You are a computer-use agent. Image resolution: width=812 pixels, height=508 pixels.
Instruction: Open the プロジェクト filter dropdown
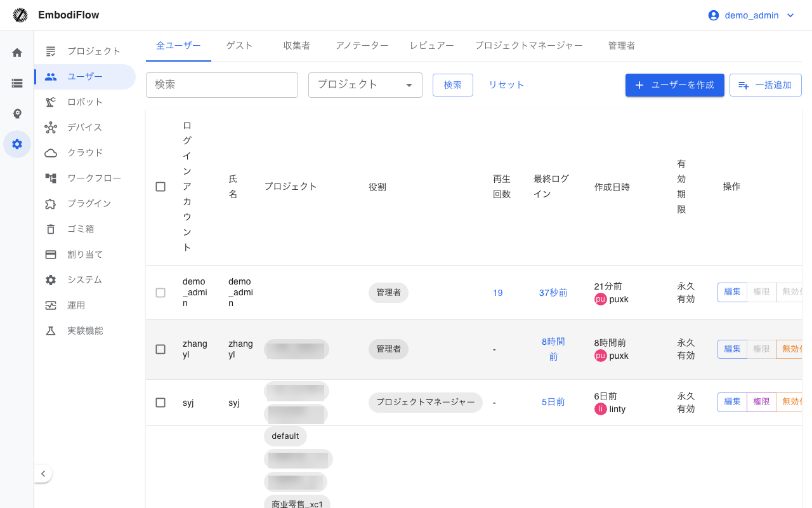[365, 85]
